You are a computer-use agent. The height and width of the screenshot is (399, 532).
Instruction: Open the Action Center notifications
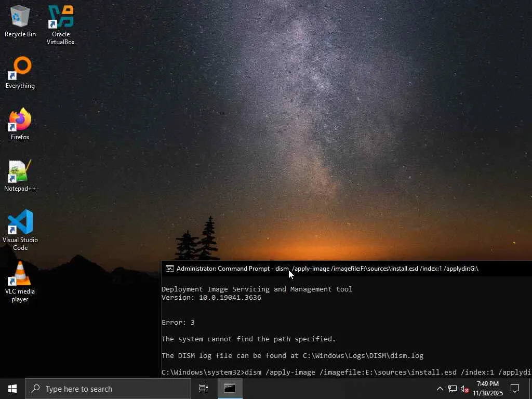515,389
